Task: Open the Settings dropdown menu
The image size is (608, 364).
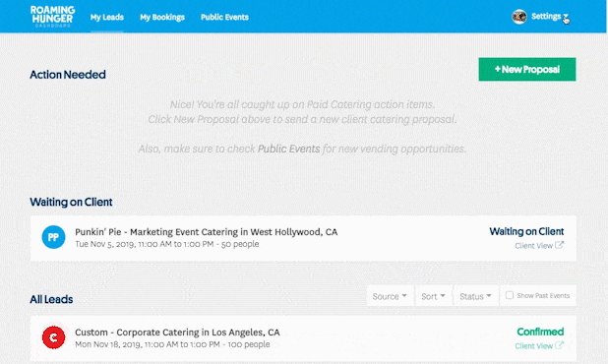Action: coord(549,17)
